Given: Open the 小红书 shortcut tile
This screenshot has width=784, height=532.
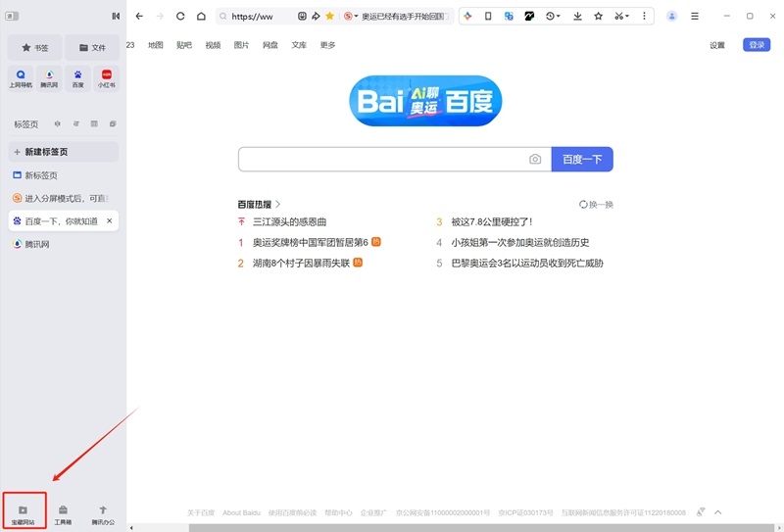Looking at the screenshot, I should point(107,78).
